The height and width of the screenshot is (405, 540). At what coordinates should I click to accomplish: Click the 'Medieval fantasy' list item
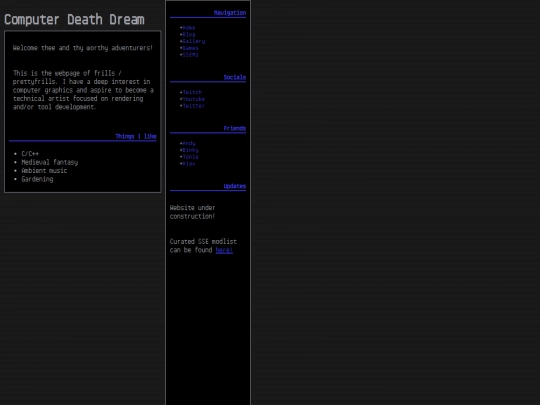pos(50,162)
